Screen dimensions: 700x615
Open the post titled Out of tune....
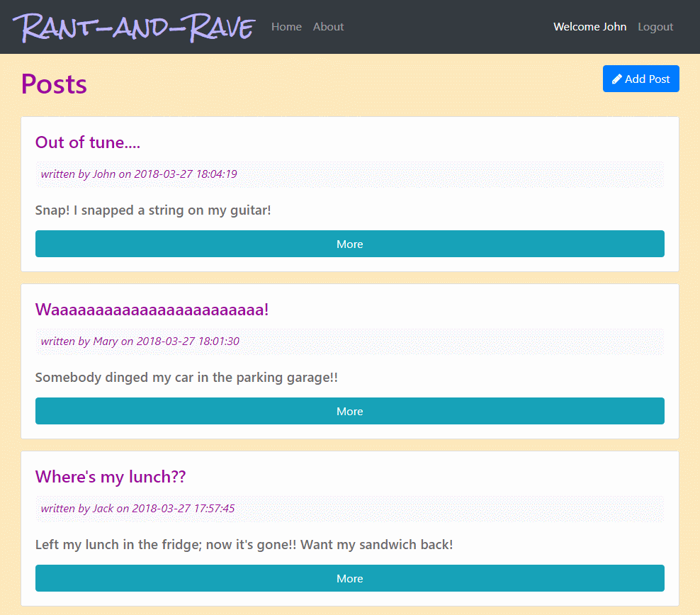pos(87,142)
